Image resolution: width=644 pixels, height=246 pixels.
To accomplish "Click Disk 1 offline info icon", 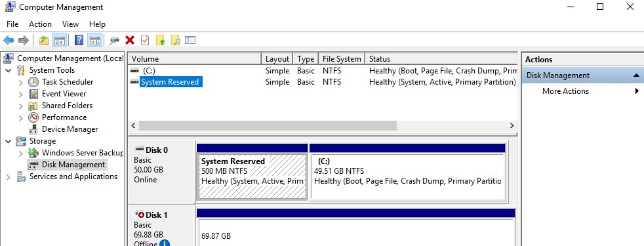I will 165,243.
